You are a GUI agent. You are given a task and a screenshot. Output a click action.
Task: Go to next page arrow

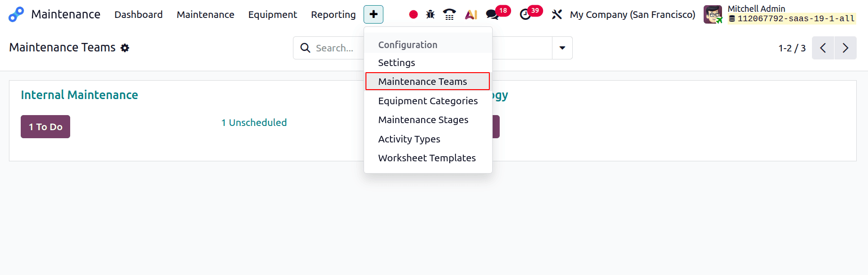click(x=845, y=48)
